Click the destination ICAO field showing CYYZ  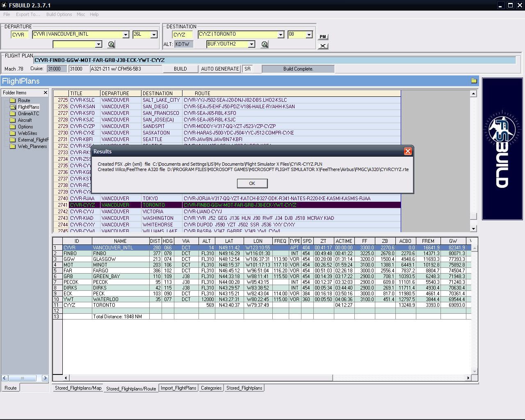pos(182,35)
